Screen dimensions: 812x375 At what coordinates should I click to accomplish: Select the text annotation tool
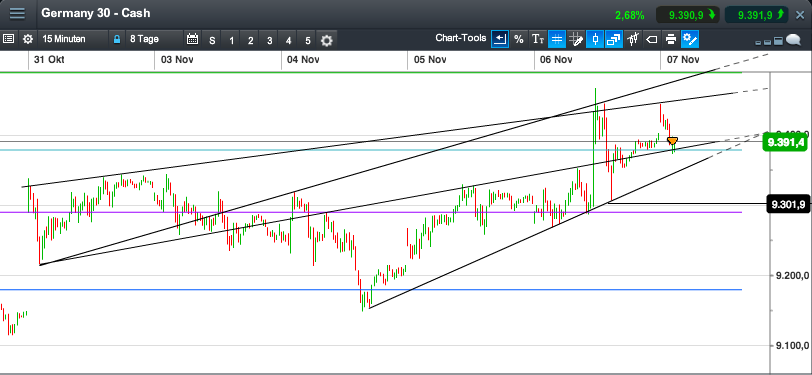(x=538, y=39)
